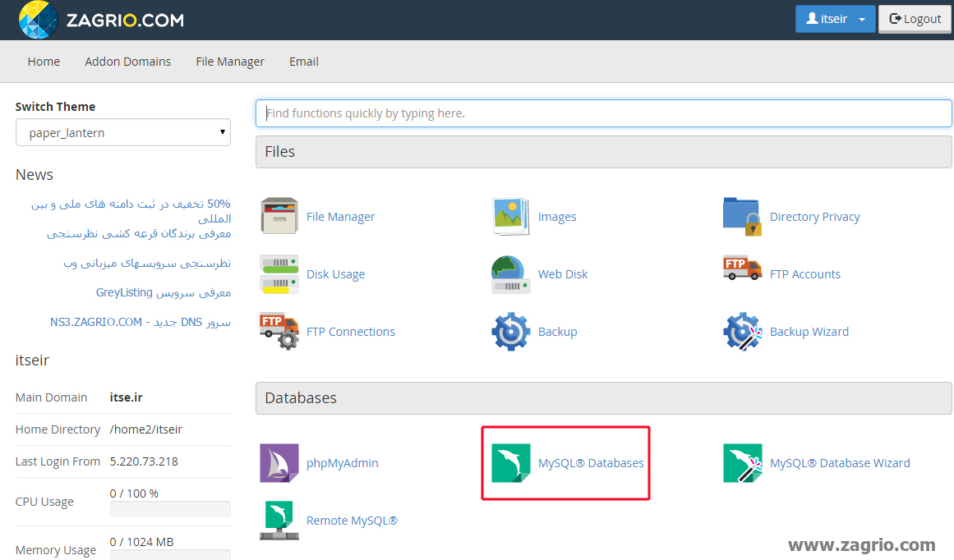
Task: Click the user icon on itseir button
Action: [812, 19]
